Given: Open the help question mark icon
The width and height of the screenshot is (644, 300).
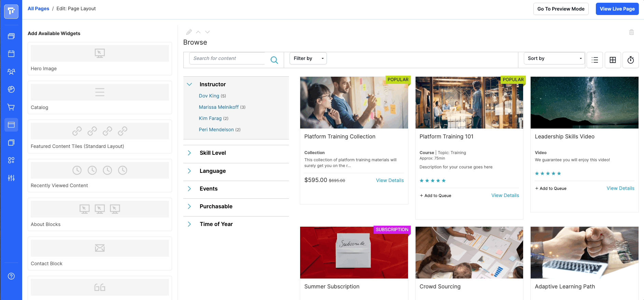Looking at the screenshot, I should 11,276.
